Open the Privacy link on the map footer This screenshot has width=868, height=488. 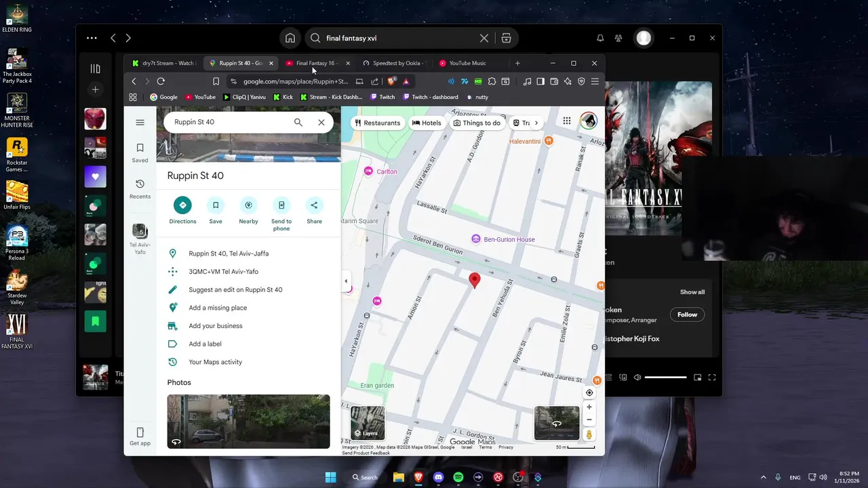(x=506, y=447)
